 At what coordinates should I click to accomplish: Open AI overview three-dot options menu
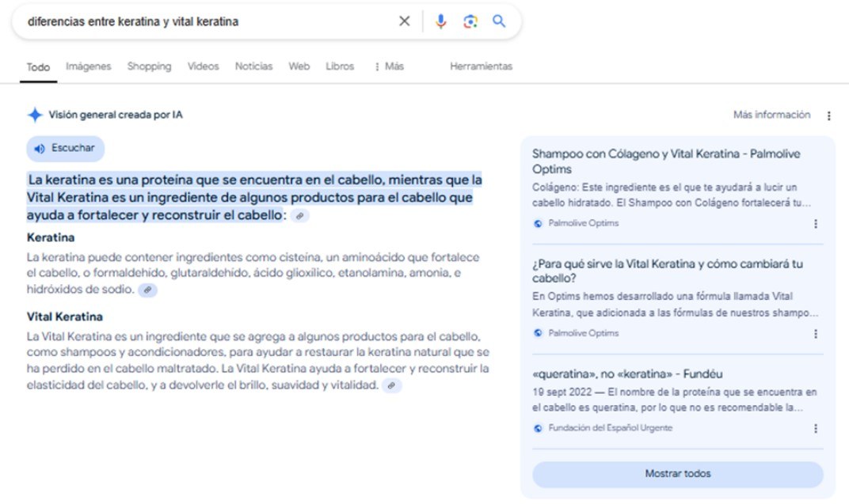click(828, 116)
